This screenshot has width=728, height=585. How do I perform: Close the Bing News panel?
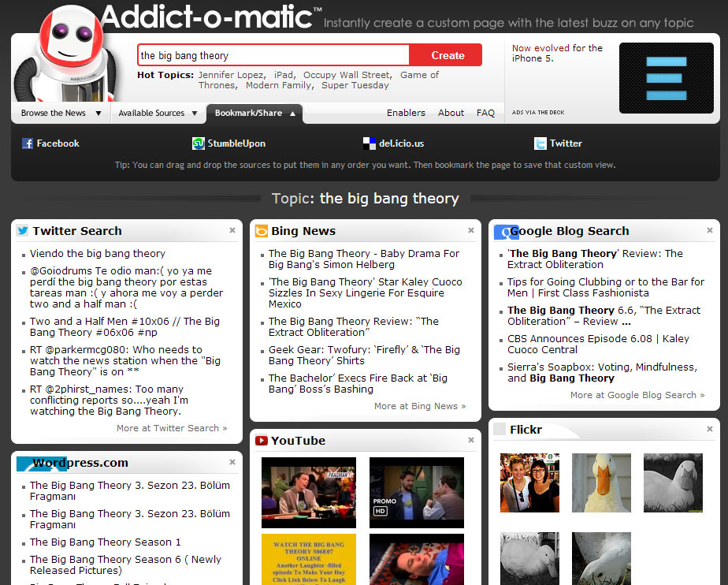click(471, 230)
